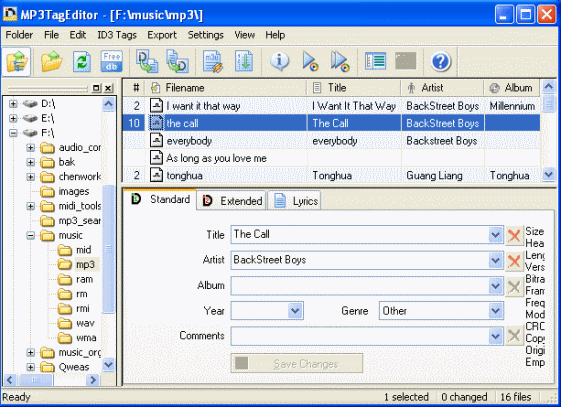
Task: Click the single play arrow toolbar icon
Action: [310, 62]
